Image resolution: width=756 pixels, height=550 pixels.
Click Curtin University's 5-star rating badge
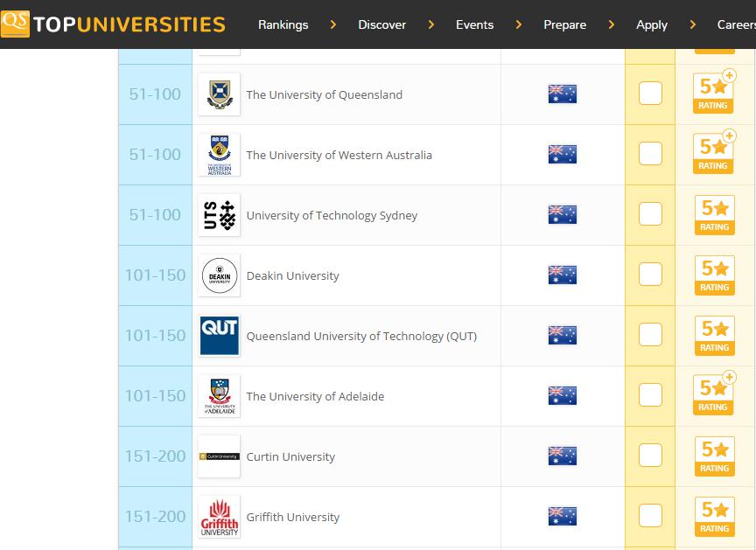pyautogui.click(x=713, y=456)
